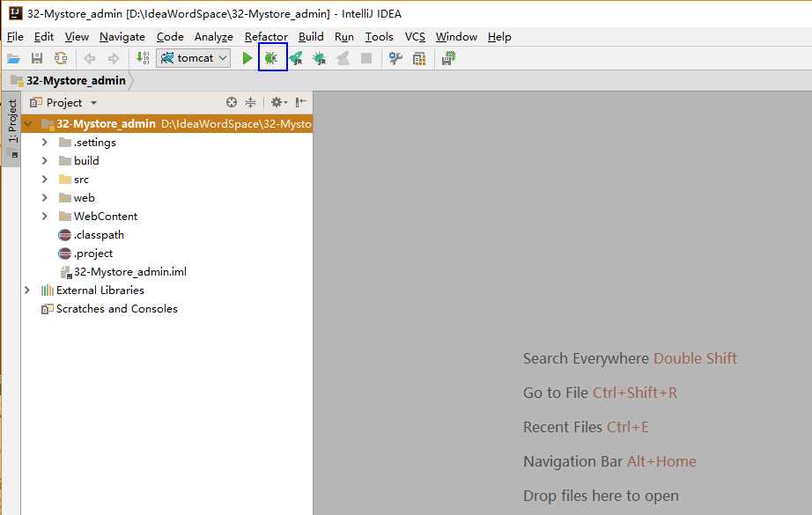This screenshot has height=515, width=812.
Task: Open the Run menu
Action: (x=344, y=37)
